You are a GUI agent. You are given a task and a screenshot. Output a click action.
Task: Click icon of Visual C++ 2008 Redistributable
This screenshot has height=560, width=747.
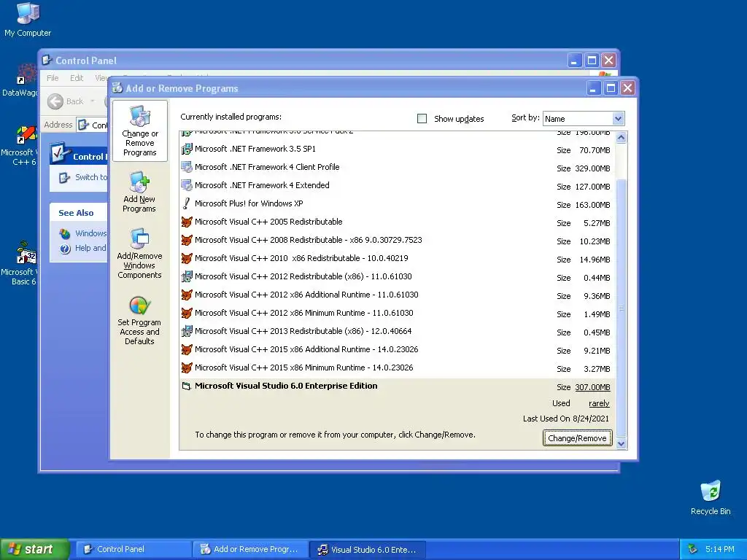click(187, 240)
